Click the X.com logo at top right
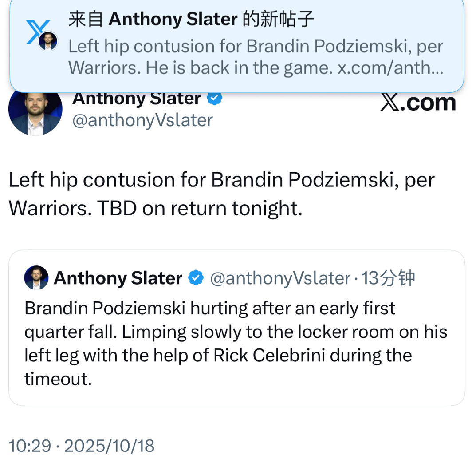The image size is (476, 471). click(x=418, y=103)
